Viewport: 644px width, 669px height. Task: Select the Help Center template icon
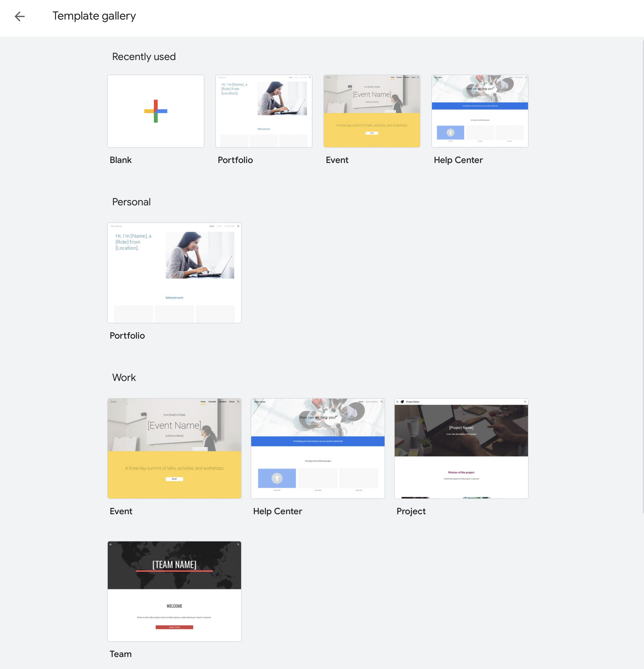click(480, 111)
